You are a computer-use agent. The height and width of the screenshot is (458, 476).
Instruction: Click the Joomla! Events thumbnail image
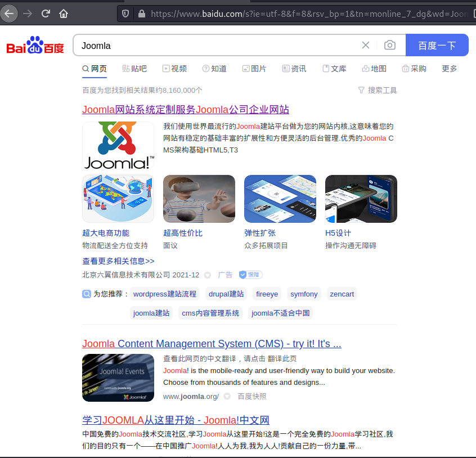pos(118,378)
